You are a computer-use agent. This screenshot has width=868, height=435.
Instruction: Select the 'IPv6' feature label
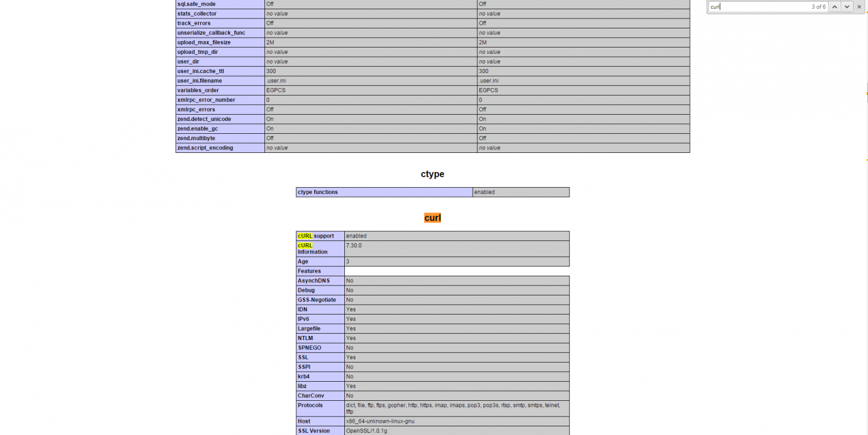coord(304,319)
